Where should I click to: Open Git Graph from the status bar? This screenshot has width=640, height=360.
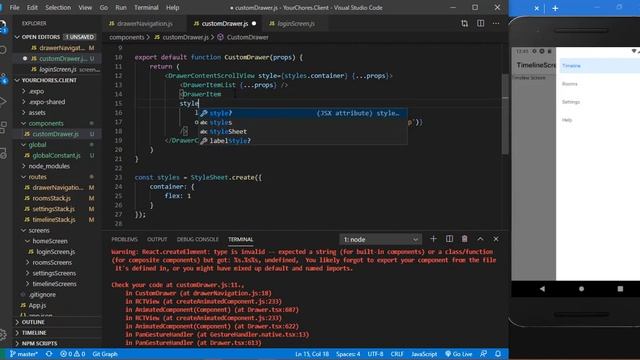coord(105,354)
